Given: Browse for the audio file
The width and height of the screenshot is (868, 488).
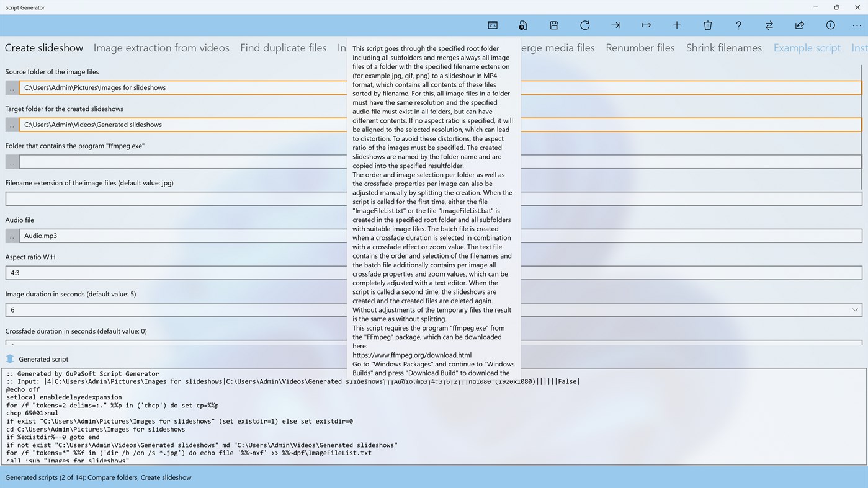Looking at the screenshot, I should coord(12,236).
